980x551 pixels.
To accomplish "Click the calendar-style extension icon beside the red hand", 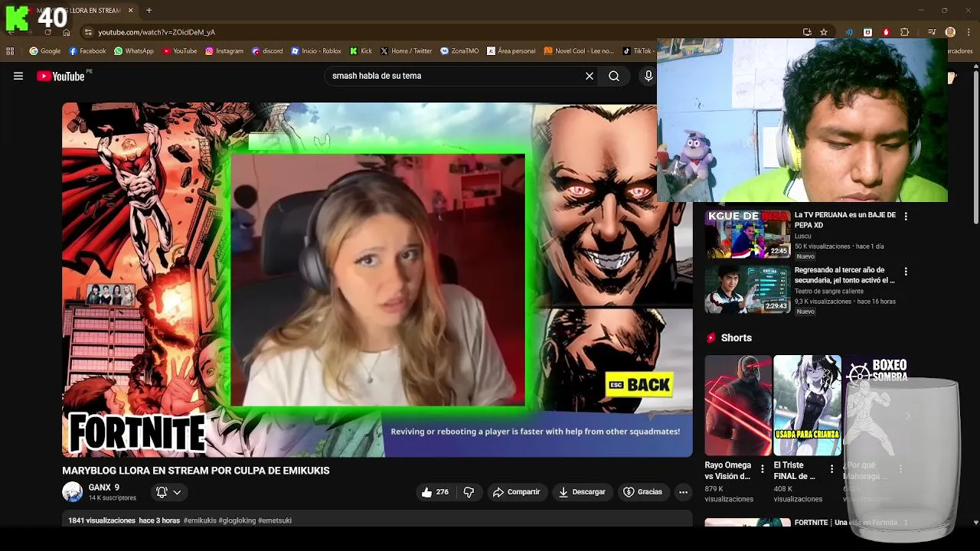I will (867, 32).
